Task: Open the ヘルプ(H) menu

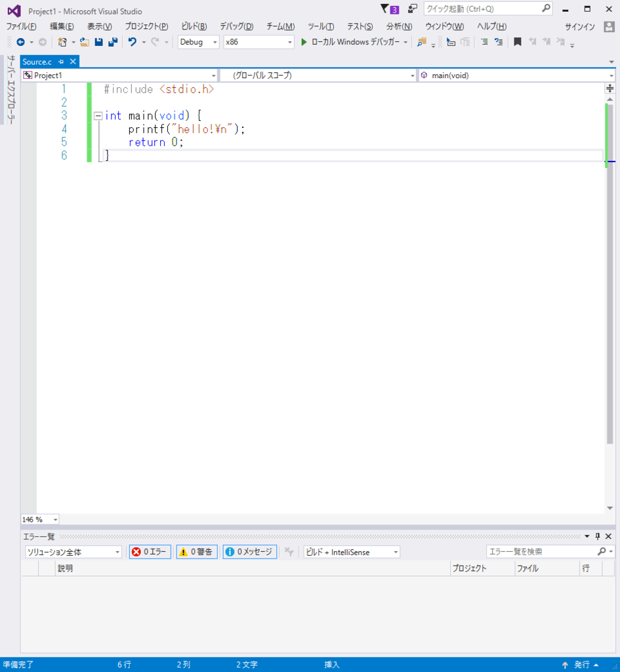Action: click(492, 26)
